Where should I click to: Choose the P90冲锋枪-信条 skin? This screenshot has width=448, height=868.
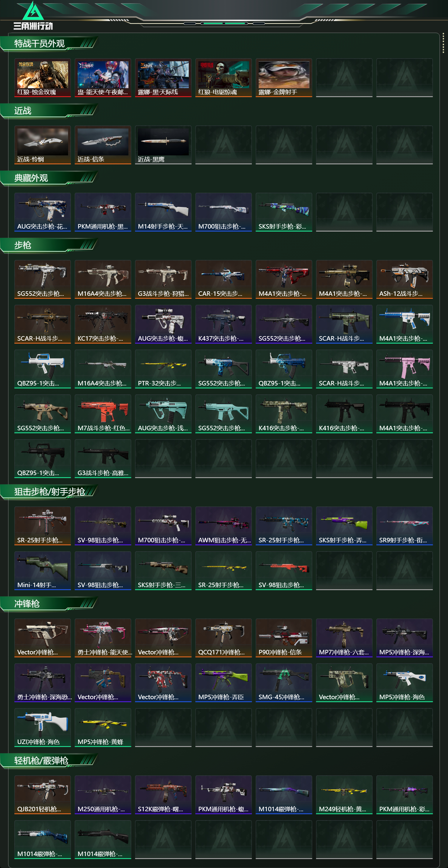coord(284,638)
